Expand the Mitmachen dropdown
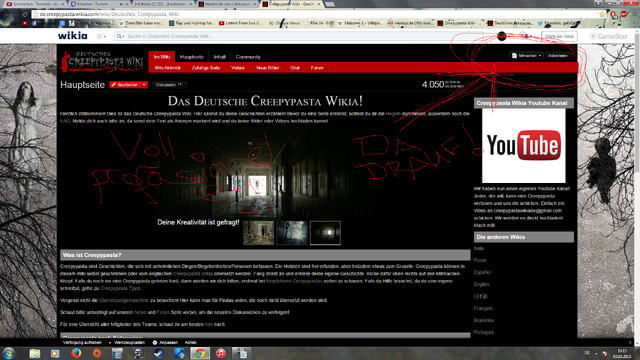 [527, 56]
